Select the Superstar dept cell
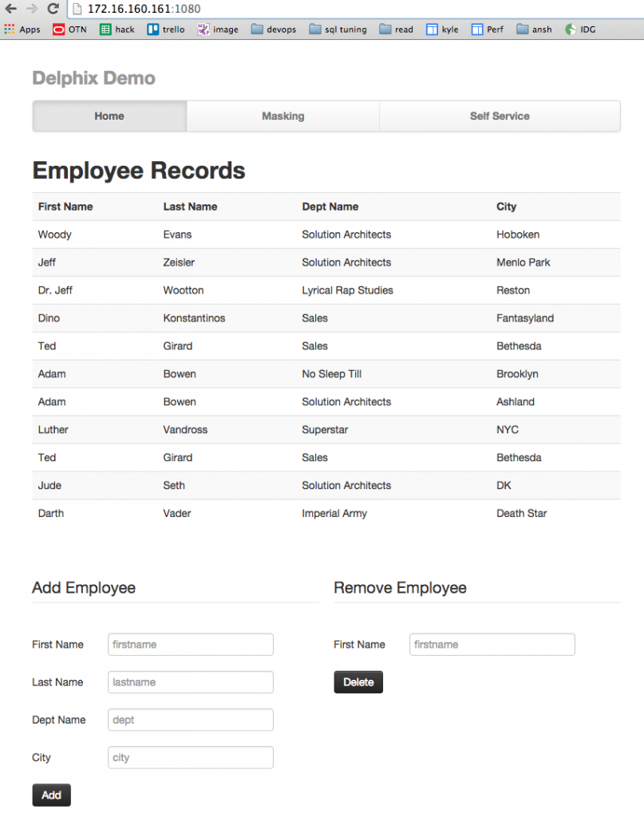The width and height of the screenshot is (644, 817). click(325, 429)
